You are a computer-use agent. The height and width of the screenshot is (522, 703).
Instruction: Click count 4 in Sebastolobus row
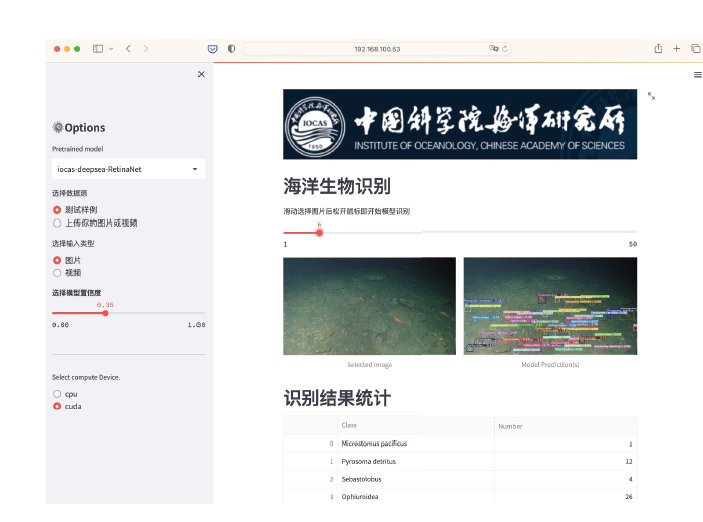(630, 479)
